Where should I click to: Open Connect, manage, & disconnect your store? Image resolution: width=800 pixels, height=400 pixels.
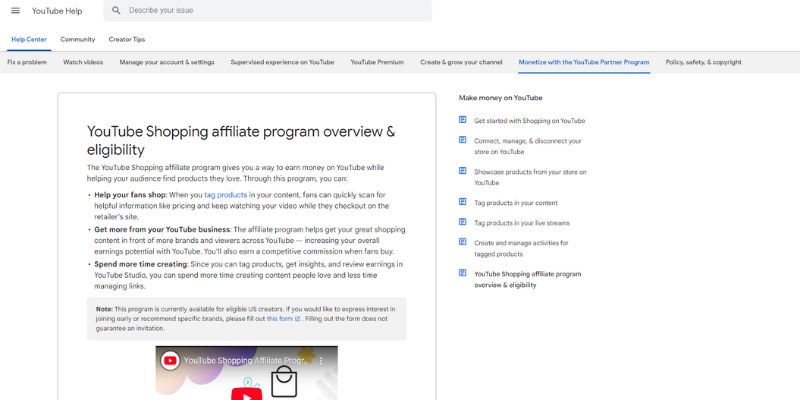click(528, 146)
